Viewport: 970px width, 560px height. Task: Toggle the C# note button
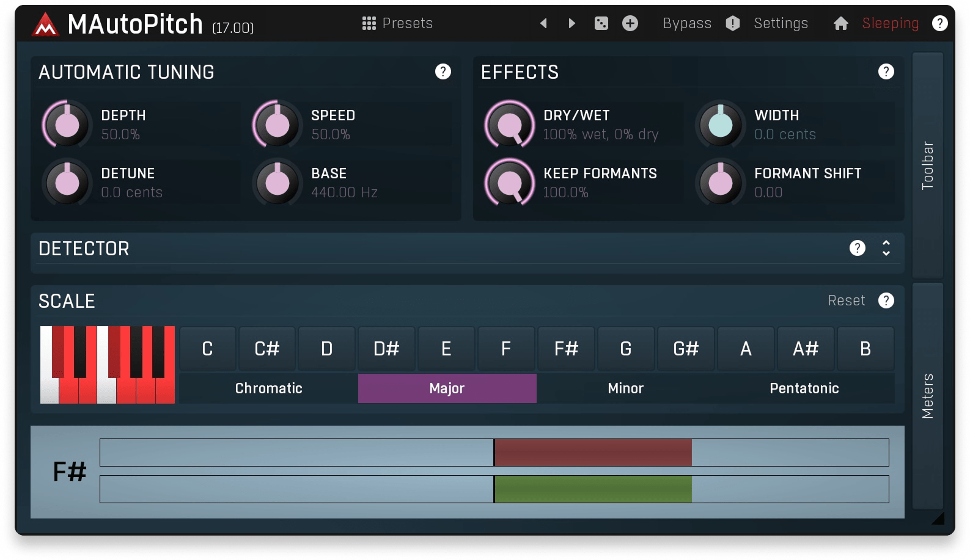266,349
